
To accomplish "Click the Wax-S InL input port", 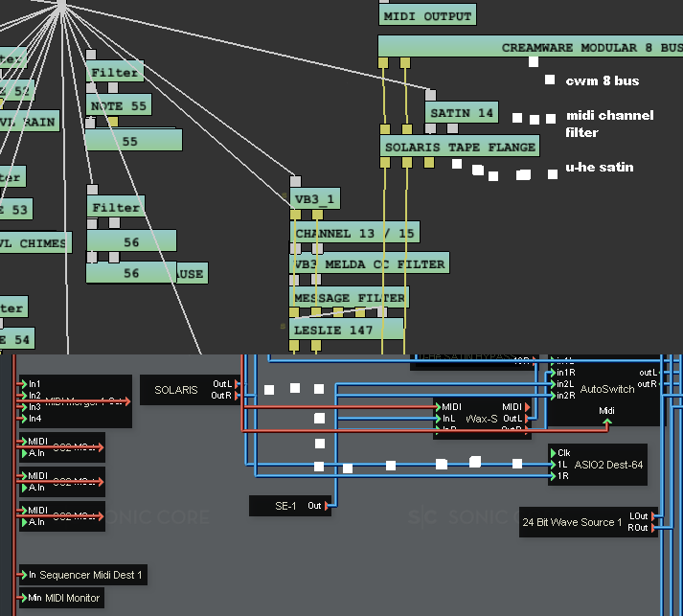I will pos(438,419).
